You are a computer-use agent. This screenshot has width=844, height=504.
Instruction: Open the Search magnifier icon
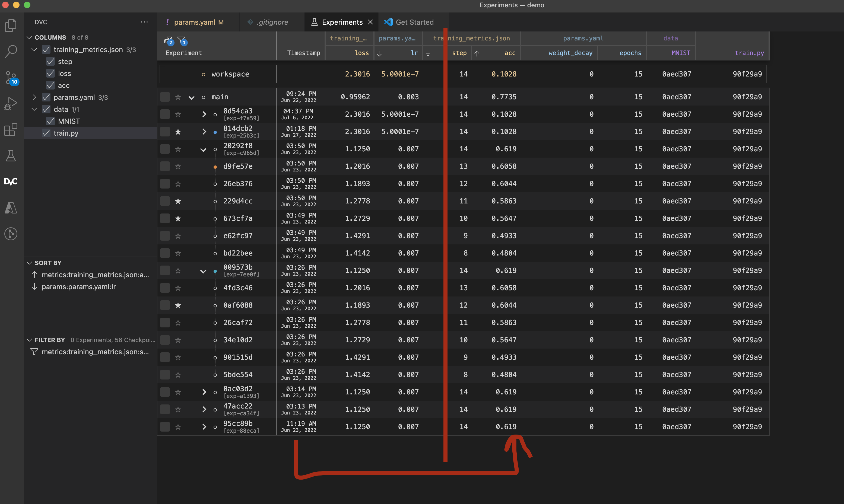pyautogui.click(x=11, y=51)
